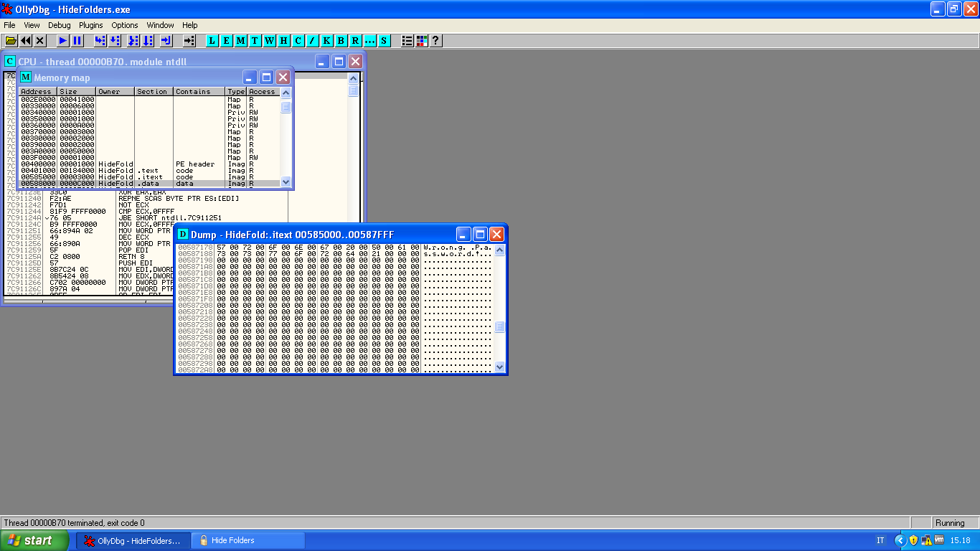Click Dump window scrollbar up arrow
Image resolution: width=980 pixels, height=551 pixels.
[500, 249]
